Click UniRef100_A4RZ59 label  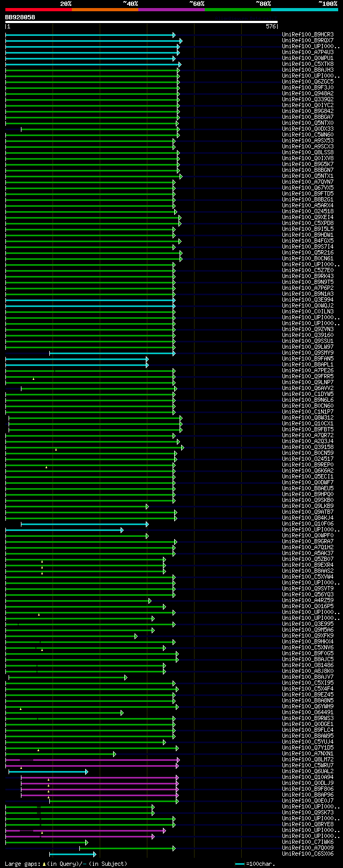[308, 601]
